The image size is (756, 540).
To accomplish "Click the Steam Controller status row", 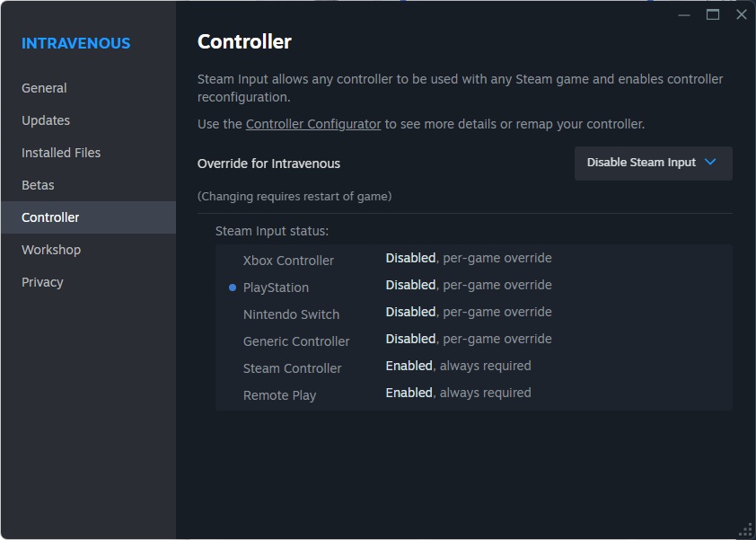I will tap(292, 368).
